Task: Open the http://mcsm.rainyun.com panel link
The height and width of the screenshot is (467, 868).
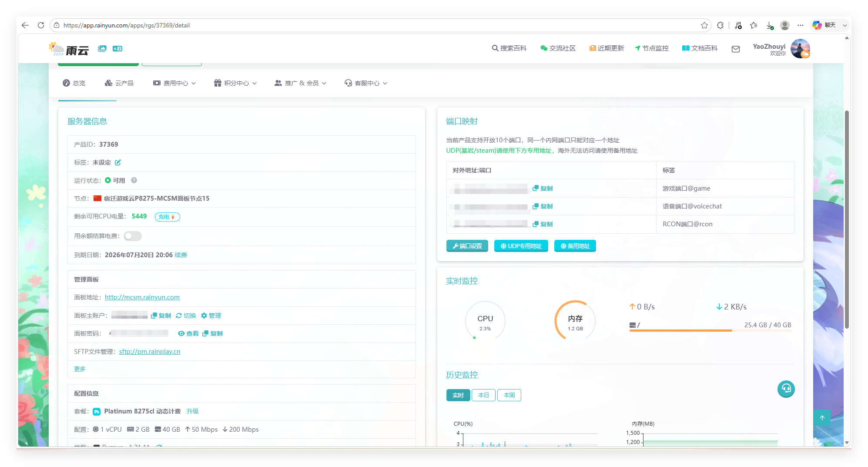Action: point(142,297)
